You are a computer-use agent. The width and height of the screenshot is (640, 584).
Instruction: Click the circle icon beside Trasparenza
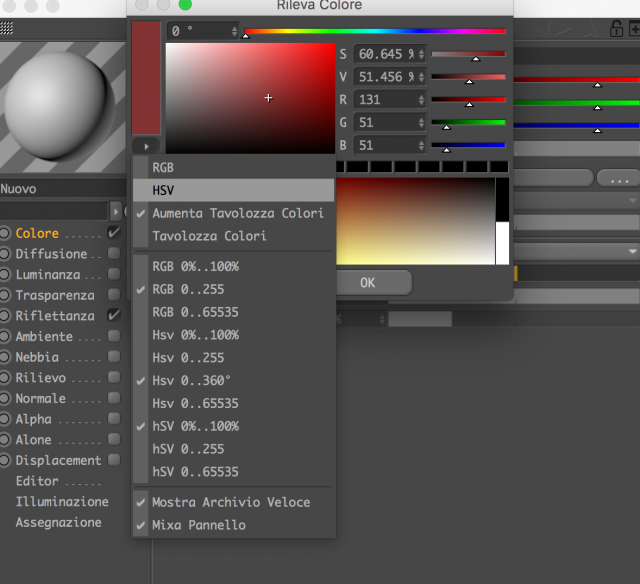(4, 295)
